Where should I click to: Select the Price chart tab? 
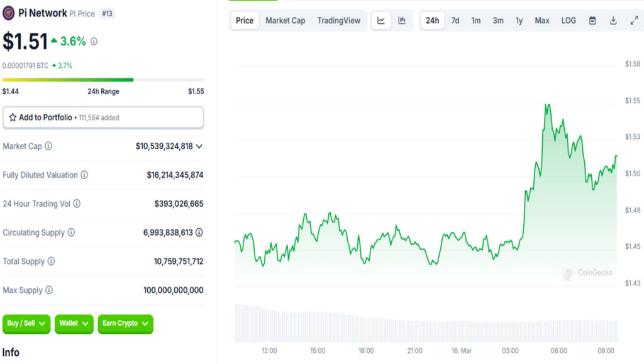pyautogui.click(x=245, y=21)
